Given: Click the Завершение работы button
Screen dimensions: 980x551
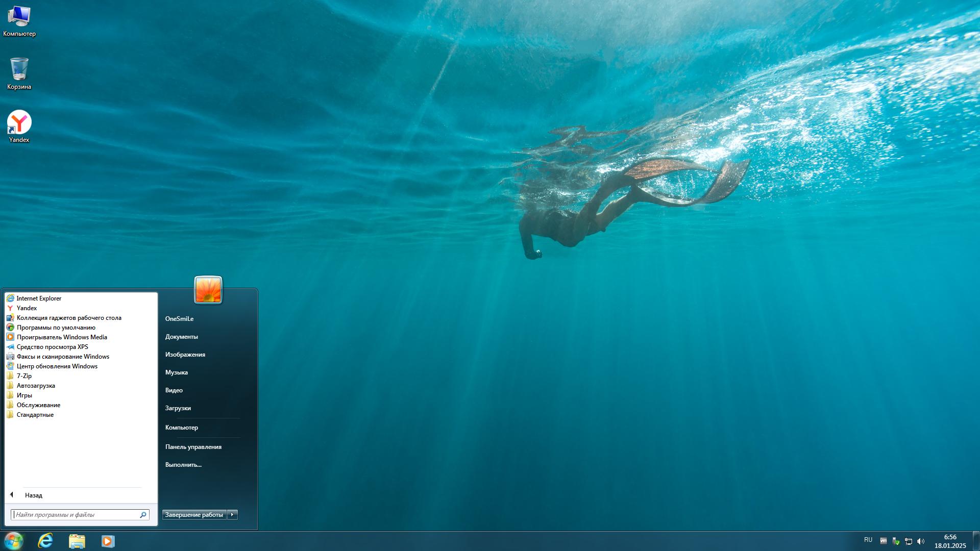Looking at the screenshot, I should [x=194, y=515].
